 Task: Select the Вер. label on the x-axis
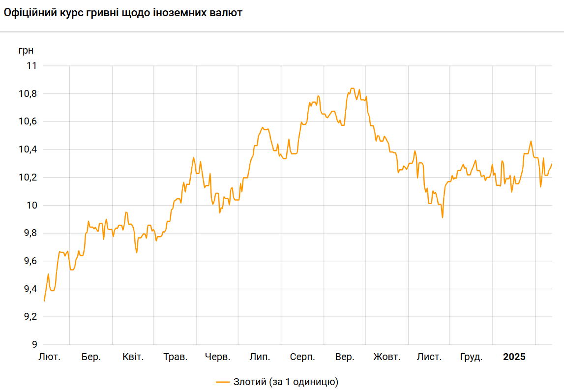344,357
